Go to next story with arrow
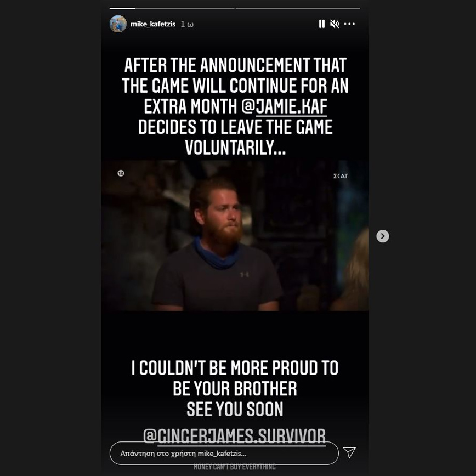This screenshot has height=476, width=476. pyautogui.click(x=383, y=236)
